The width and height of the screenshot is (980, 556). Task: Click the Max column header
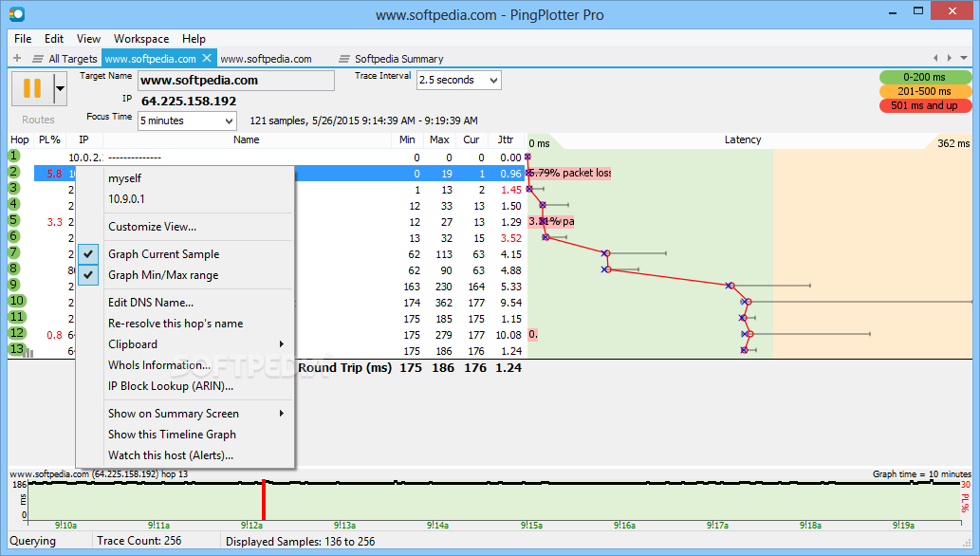pyautogui.click(x=439, y=139)
